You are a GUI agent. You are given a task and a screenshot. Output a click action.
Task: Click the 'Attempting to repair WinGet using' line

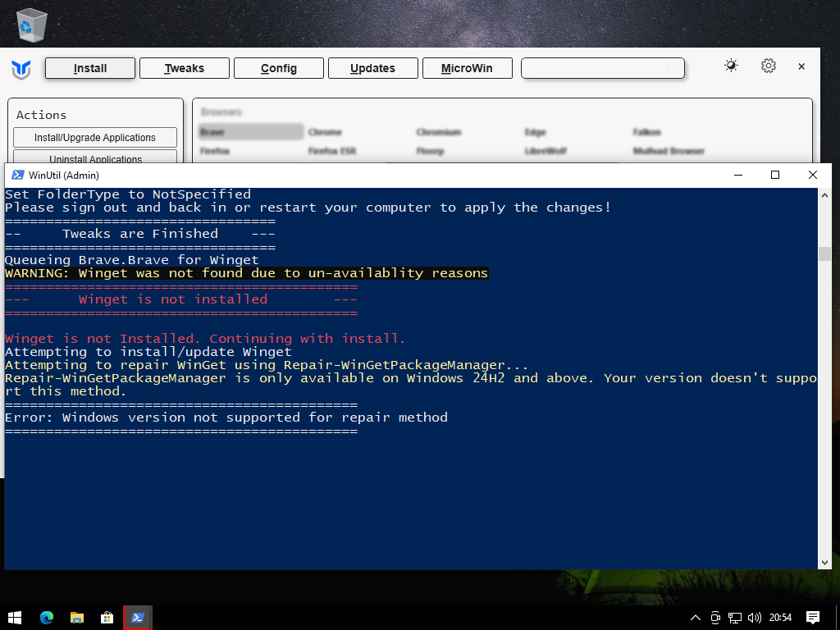267,365
